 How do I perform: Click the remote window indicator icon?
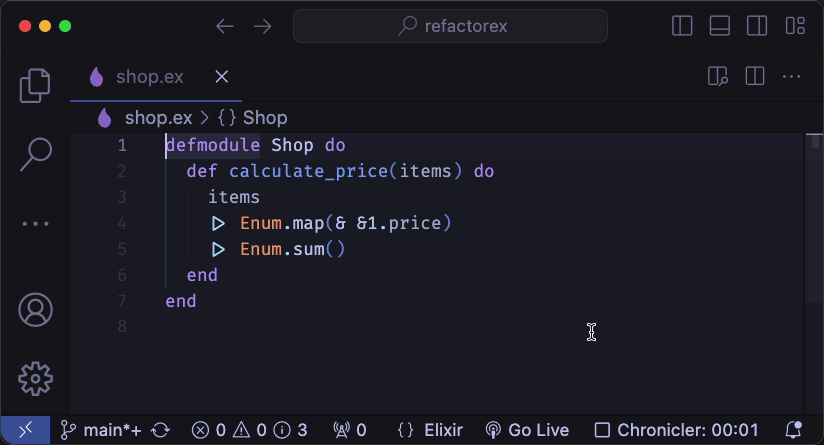point(24,430)
